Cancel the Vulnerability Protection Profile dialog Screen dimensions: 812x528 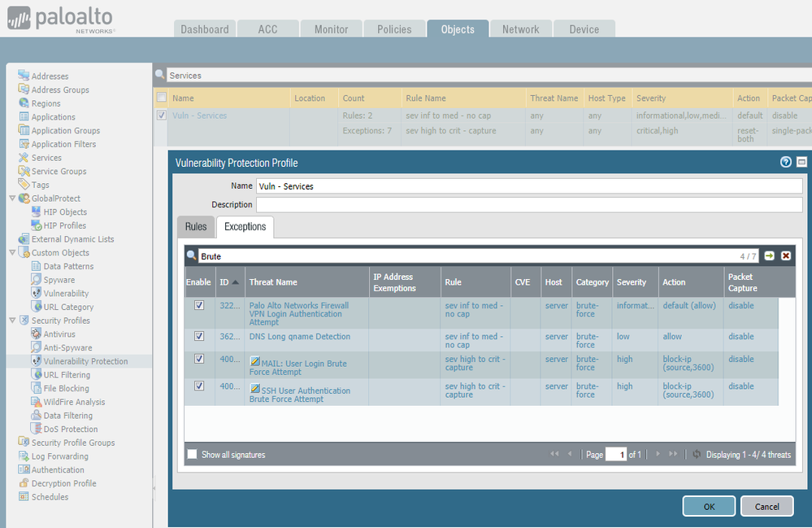tap(767, 506)
